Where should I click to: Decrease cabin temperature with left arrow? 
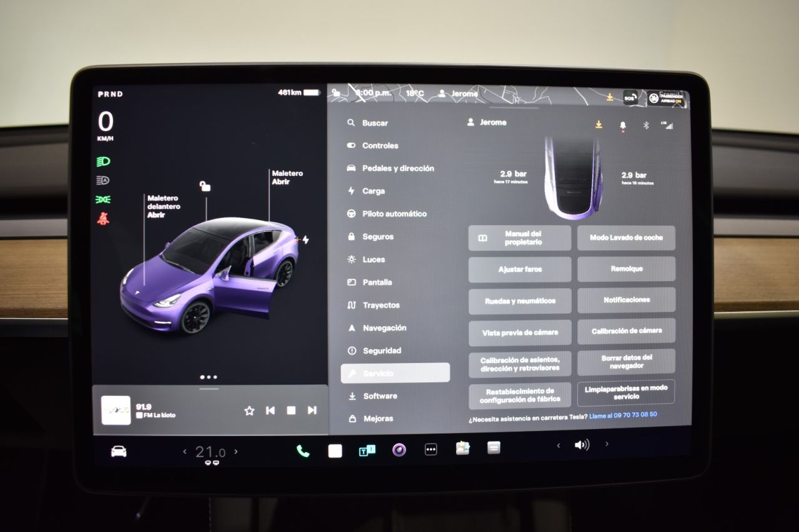[185, 452]
